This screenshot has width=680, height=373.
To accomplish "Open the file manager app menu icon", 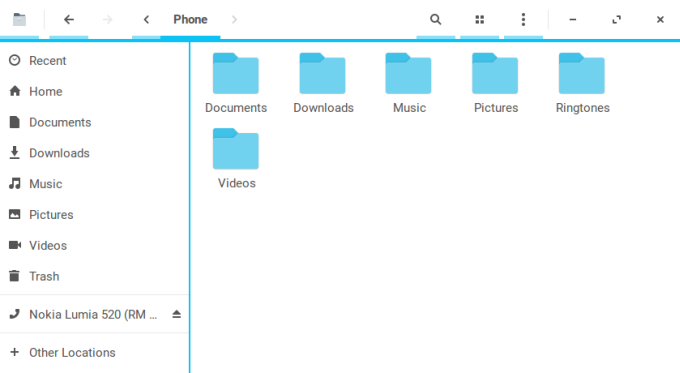I will (x=20, y=20).
